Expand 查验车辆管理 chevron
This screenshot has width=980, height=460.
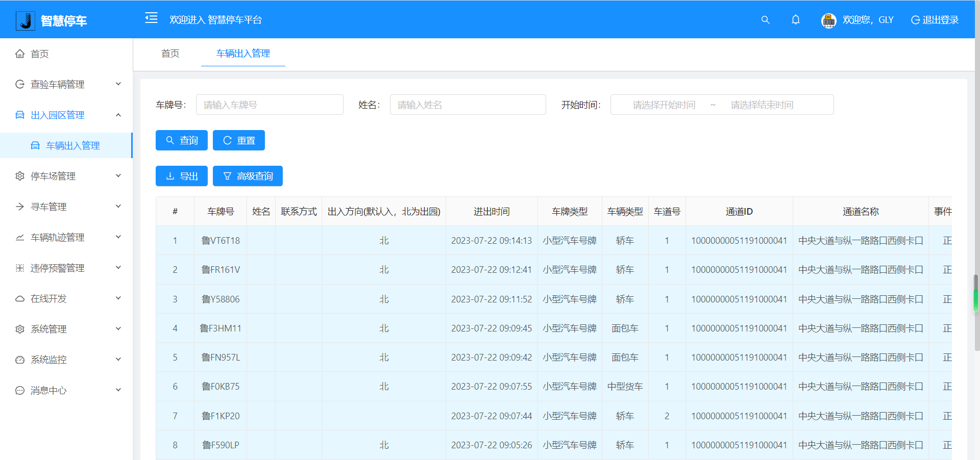click(118, 84)
